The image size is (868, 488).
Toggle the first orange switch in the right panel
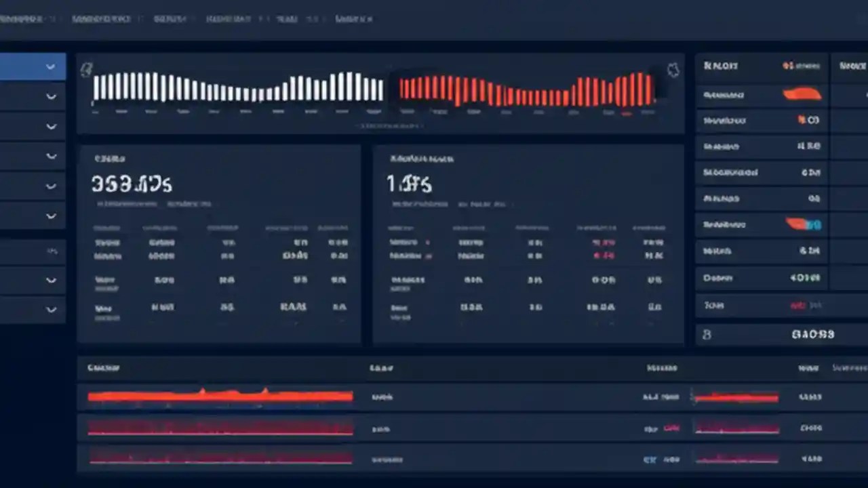pos(803,94)
